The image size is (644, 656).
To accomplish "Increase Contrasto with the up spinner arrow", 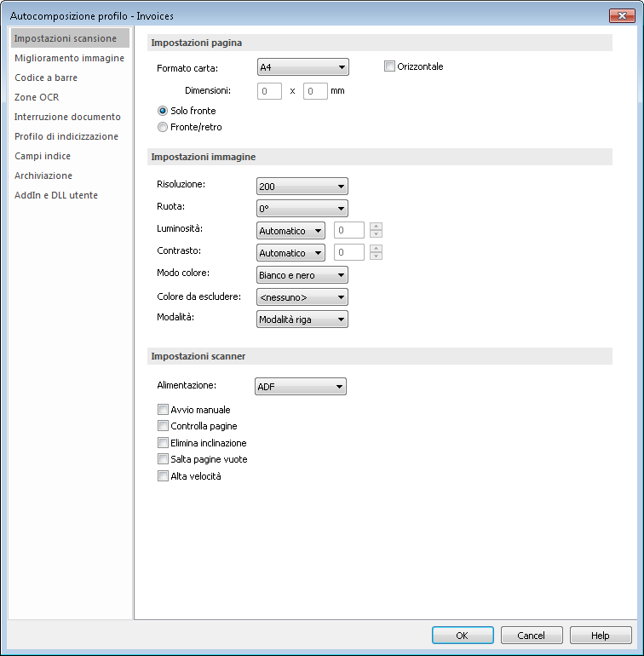I will (377, 249).
